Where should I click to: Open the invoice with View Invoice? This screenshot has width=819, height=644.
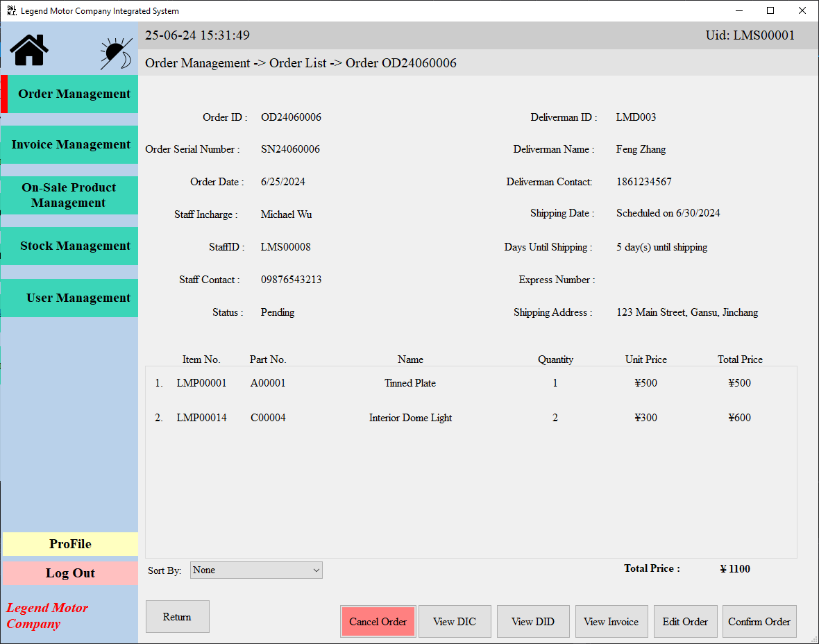click(x=611, y=621)
